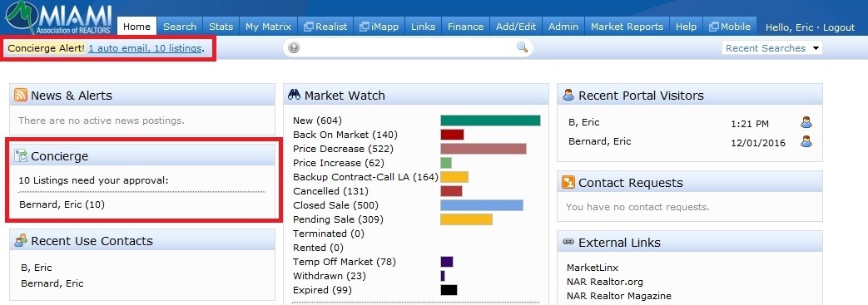
Task: Click the Miami Association of REALTORS logo
Action: coord(58,17)
